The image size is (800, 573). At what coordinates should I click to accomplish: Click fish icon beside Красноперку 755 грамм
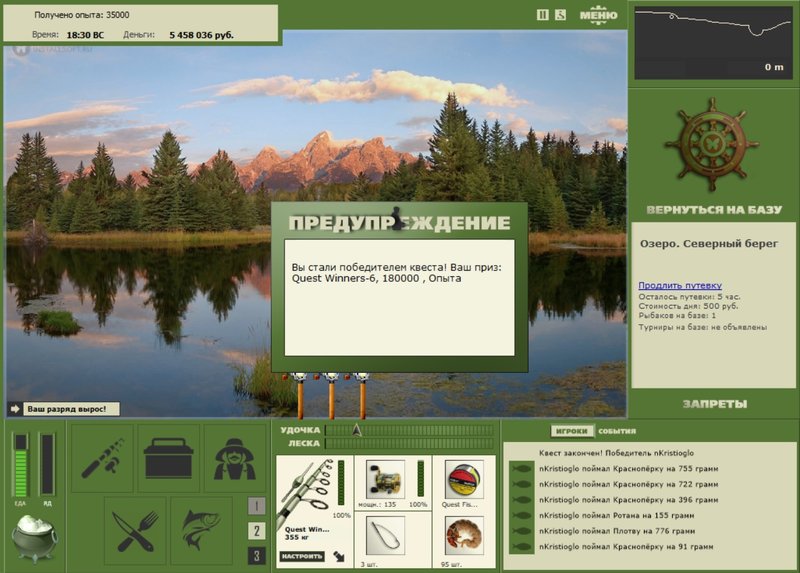521,468
